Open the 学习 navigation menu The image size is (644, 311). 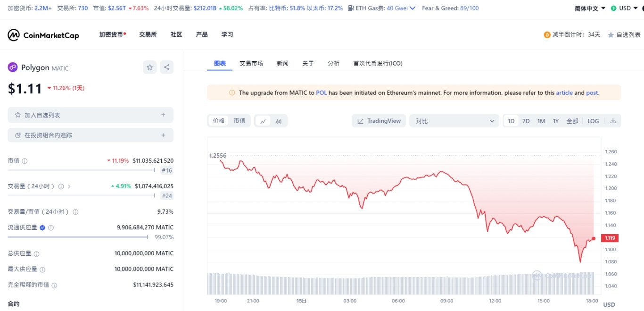[x=227, y=34]
